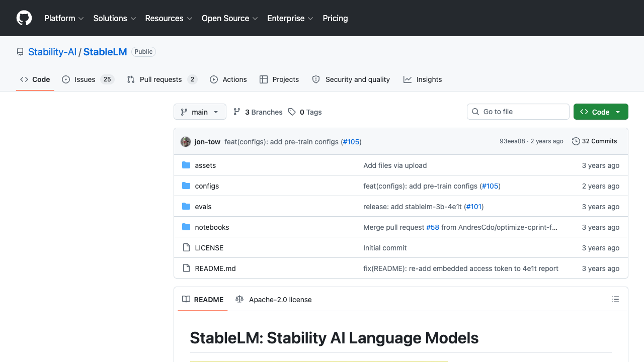Click the jon-tow avatar image
This screenshot has height=362, width=644.
[186, 142]
